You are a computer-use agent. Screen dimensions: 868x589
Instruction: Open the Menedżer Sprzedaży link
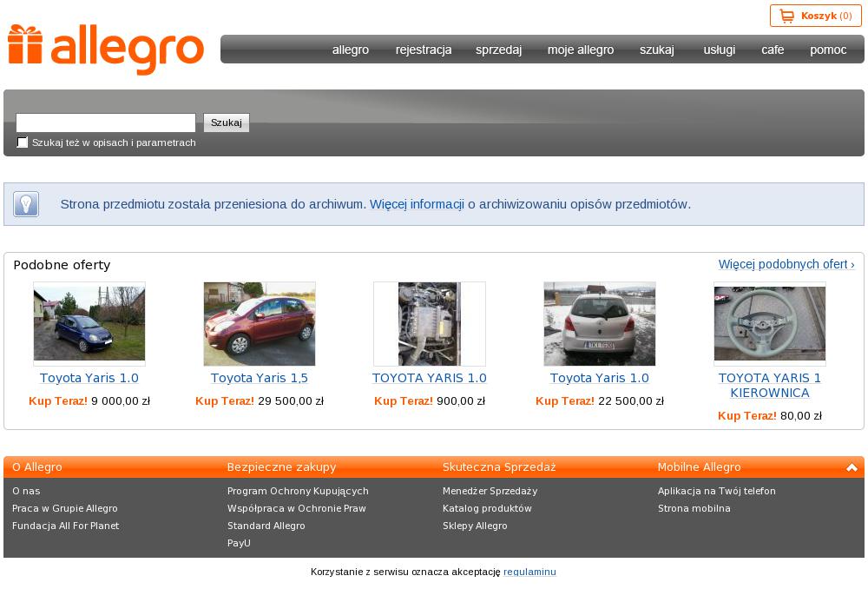pyautogui.click(x=490, y=491)
